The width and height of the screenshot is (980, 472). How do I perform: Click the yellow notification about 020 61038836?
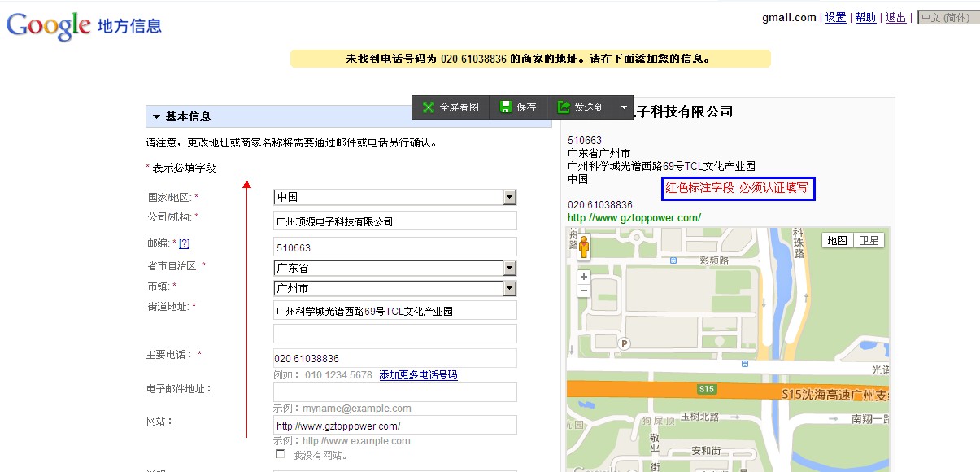(x=530, y=59)
